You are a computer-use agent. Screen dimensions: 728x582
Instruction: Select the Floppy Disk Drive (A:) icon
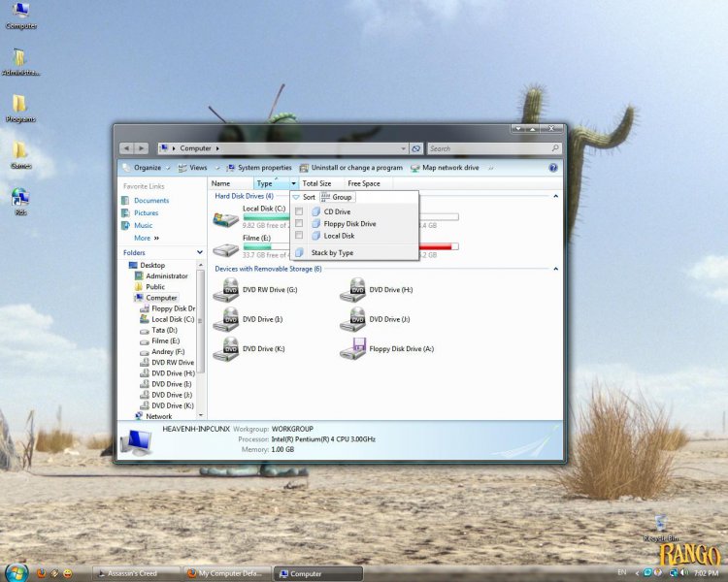[353, 349]
